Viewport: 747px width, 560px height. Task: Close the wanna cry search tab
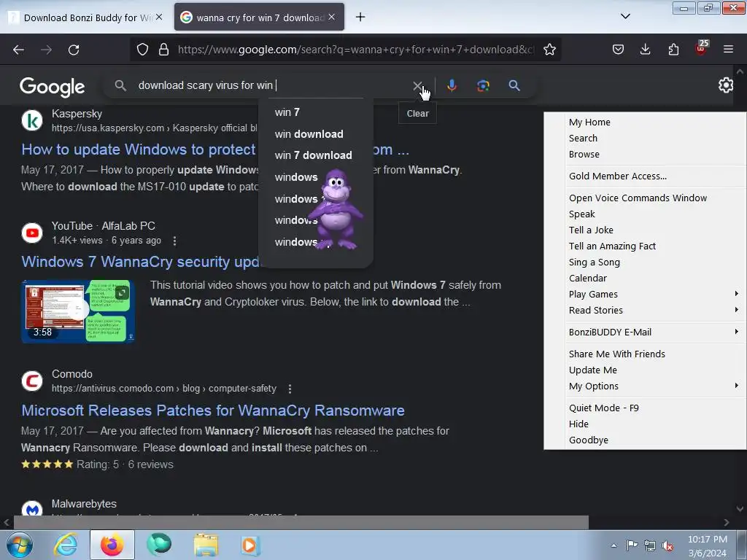pos(332,17)
